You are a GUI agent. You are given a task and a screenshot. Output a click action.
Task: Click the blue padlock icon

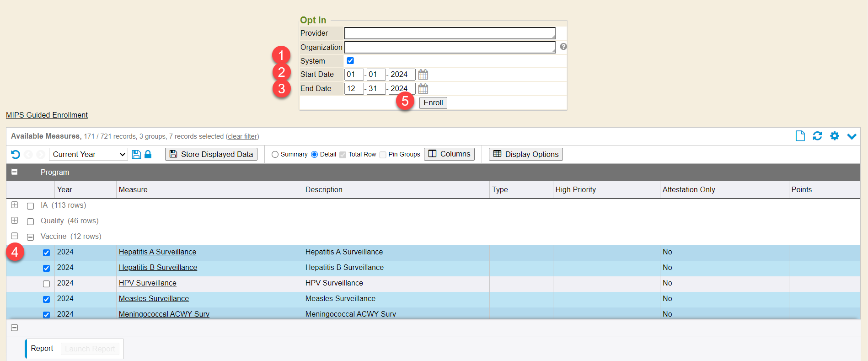(x=148, y=155)
